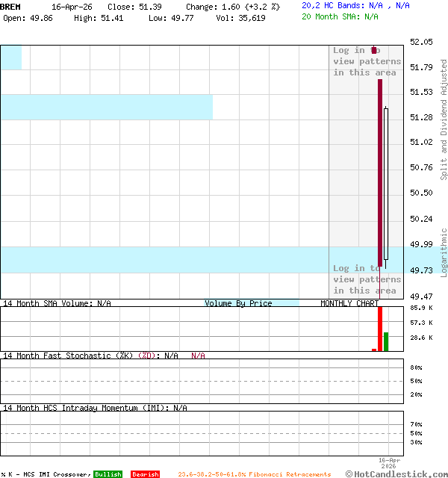Screen dimensions: 448x478
Task: Click the tall red volume bar
Action: click(x=380, y=327)
